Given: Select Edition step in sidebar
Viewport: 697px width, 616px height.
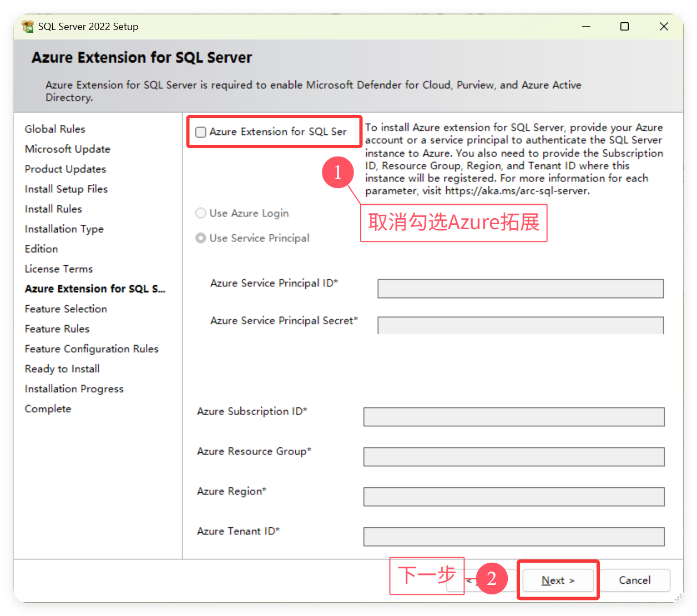Looking at the screenshot, I should coord(42,249).
